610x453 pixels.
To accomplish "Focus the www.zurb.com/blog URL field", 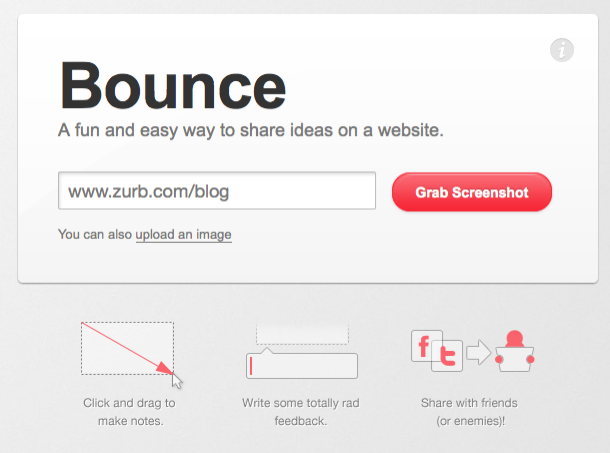I will [x=217, y=191].
